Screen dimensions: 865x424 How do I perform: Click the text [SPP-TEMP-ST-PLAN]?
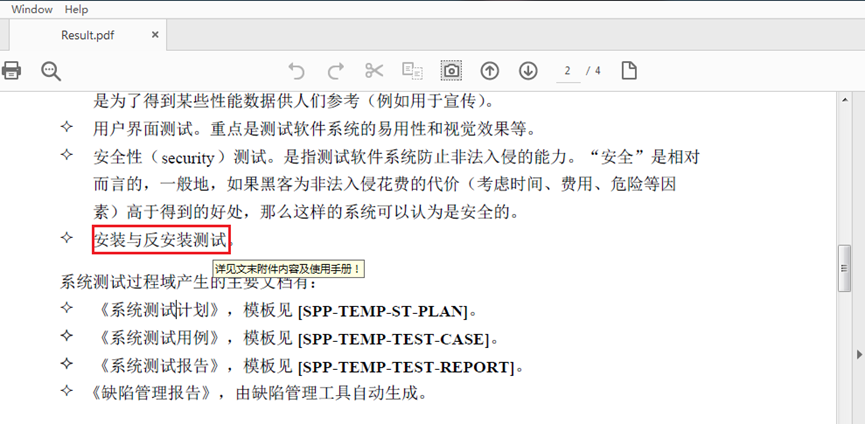(382, 312)
